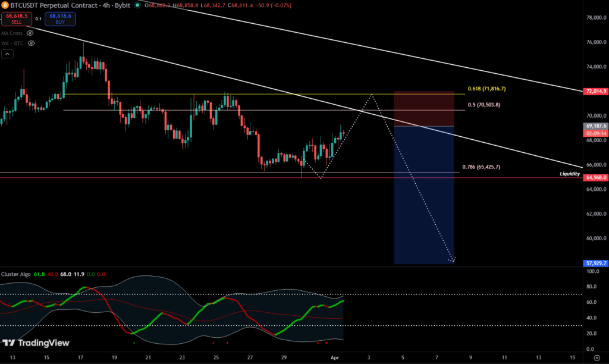Open chart settings gear icon
This screenshot has height=364, width=609.
597,357
